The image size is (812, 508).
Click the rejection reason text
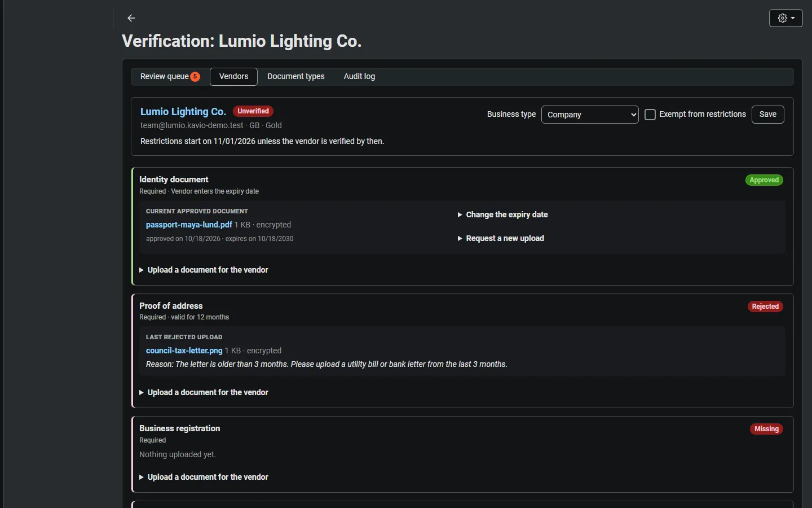[x=326, y=364]
